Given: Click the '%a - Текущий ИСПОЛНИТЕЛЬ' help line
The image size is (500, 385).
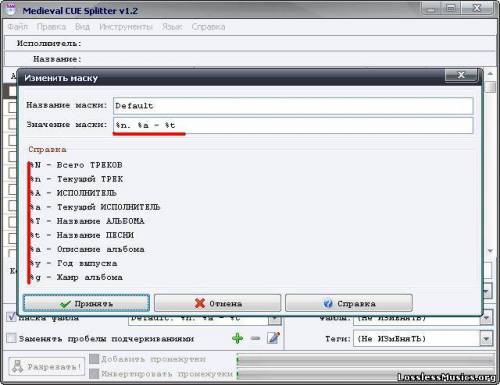Looking at the screenshot, I should pyautogui.click(x=95, y=207).
